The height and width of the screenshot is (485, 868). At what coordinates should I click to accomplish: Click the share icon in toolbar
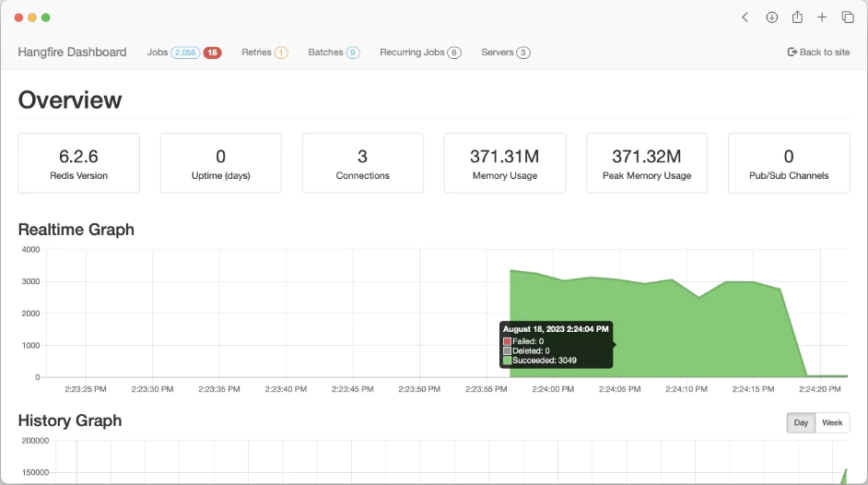tap(797, 17)
